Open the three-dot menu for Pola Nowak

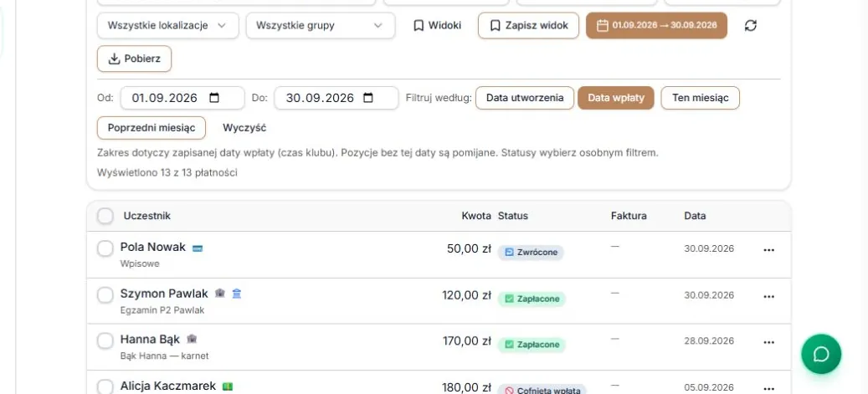[769, 250]
